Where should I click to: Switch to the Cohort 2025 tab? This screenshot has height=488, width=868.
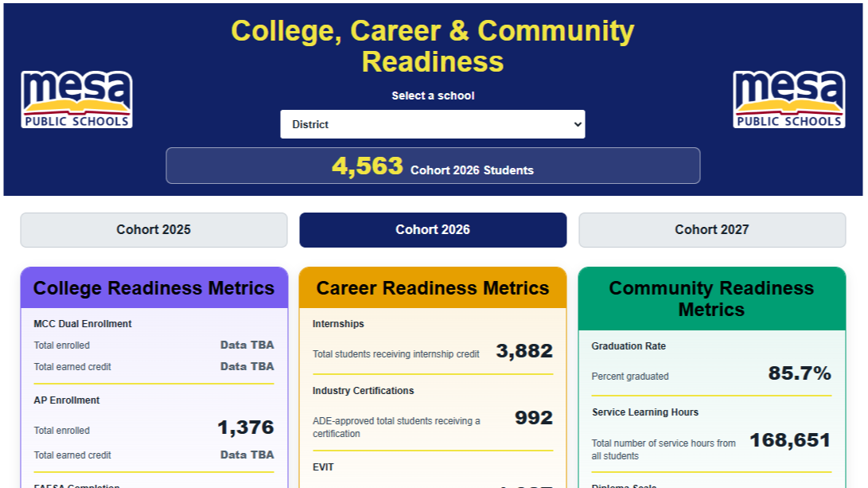point(154,230)
